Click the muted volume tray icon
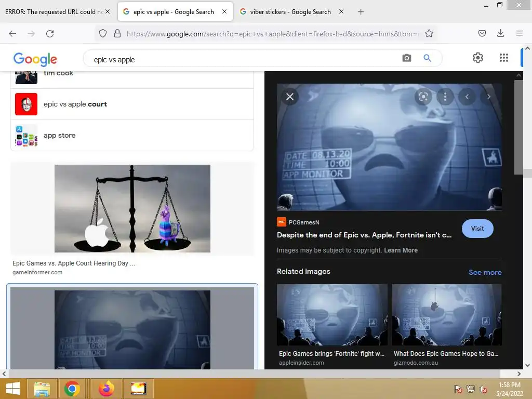532x399 pixels. (483, 389)
